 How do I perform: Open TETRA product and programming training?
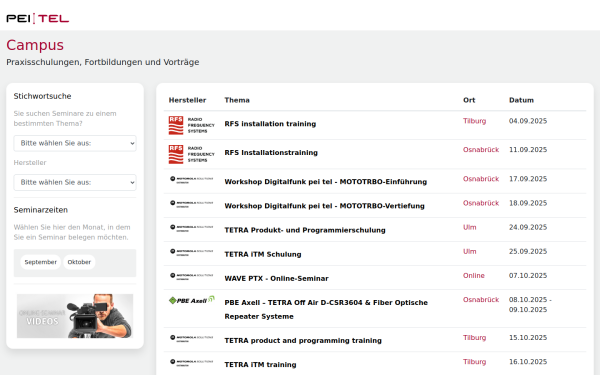303,341
